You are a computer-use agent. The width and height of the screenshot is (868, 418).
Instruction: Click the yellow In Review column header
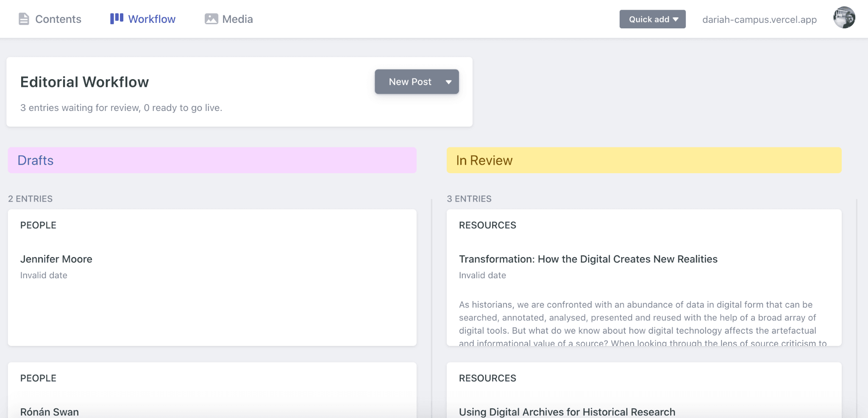point(643,161)
